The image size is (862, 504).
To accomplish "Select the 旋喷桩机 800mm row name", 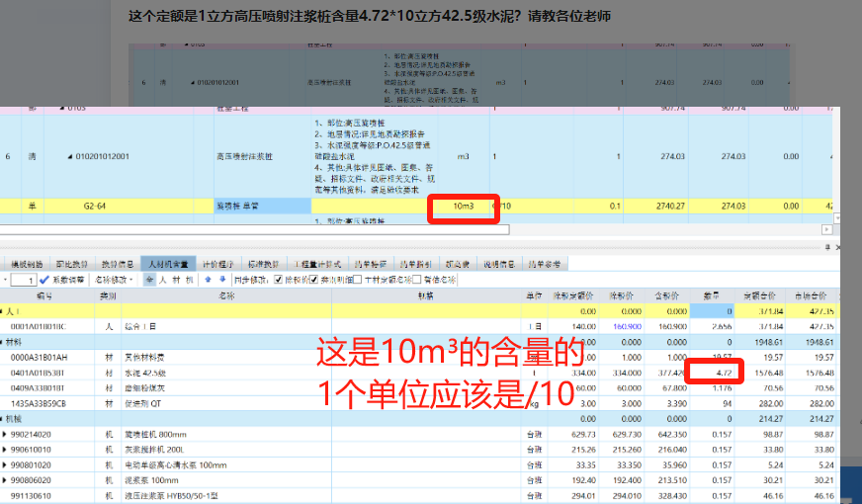I will pos(154,434).
